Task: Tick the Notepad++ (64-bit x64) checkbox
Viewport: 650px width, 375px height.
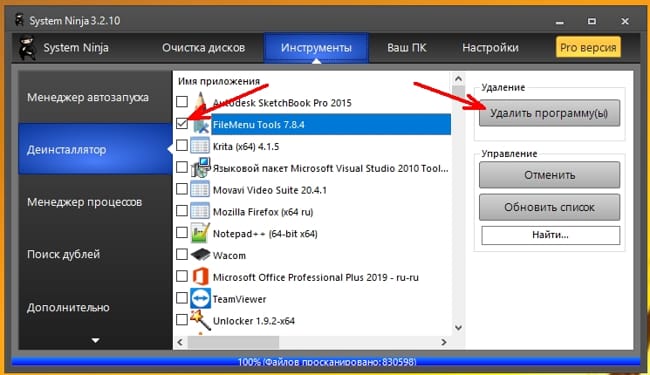Action: [x=182, y=232]
